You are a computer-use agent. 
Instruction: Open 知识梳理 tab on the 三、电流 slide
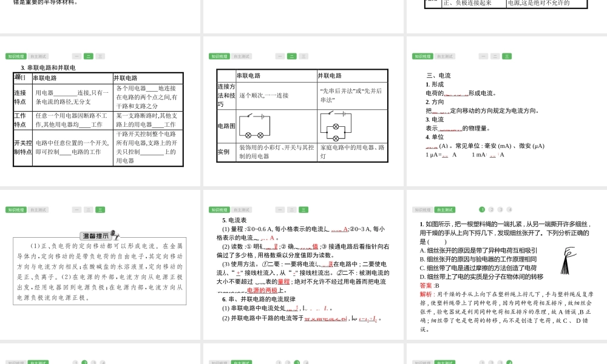422,56
